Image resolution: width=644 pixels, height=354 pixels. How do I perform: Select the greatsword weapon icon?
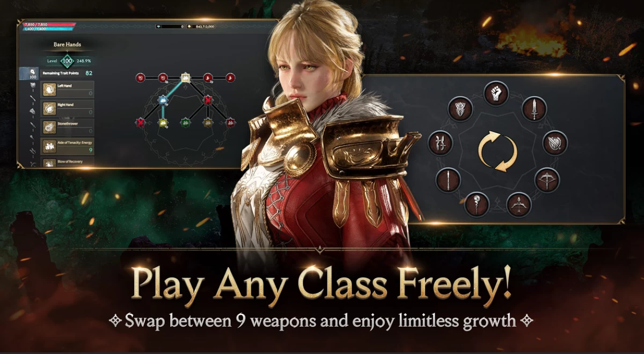460,109
